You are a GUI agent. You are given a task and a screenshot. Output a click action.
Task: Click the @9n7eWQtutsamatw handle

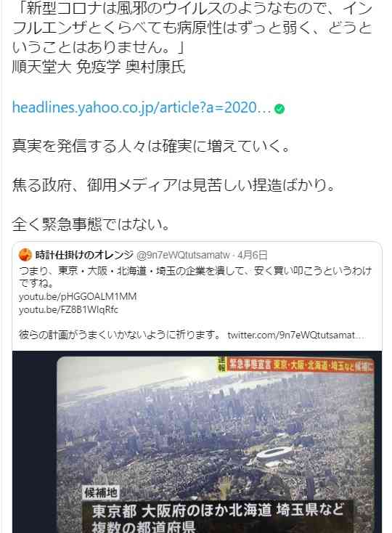click(x=183, y=255)
